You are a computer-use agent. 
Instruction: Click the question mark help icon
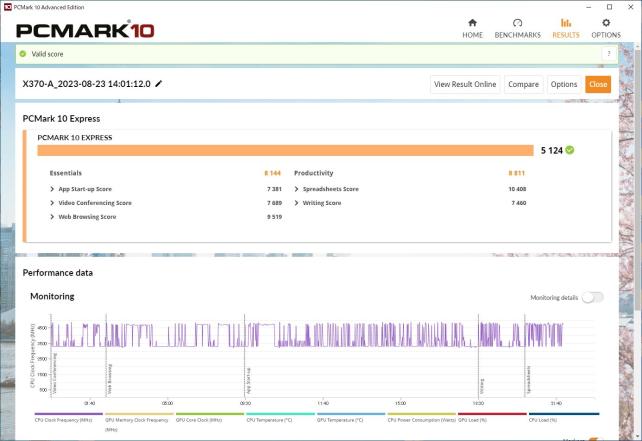[609, 54]
